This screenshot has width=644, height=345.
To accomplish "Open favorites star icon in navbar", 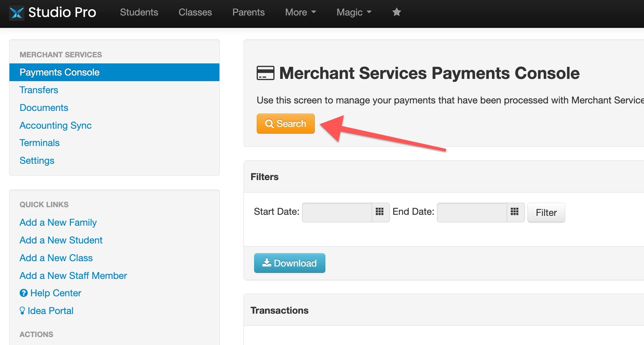I will pyautogui.click(x=397, y=12).
